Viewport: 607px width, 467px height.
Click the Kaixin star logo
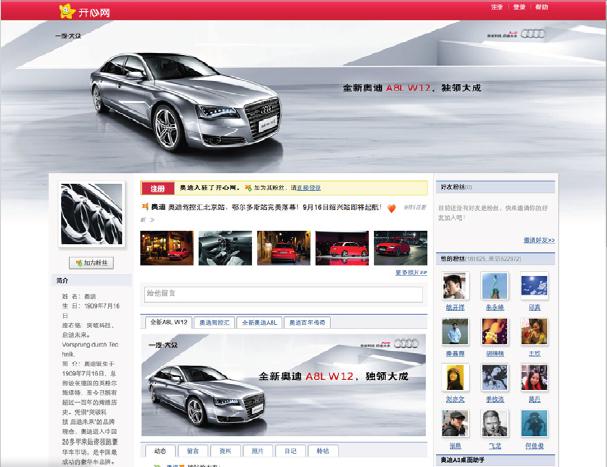pyautogui.click(x=67, y=11)
